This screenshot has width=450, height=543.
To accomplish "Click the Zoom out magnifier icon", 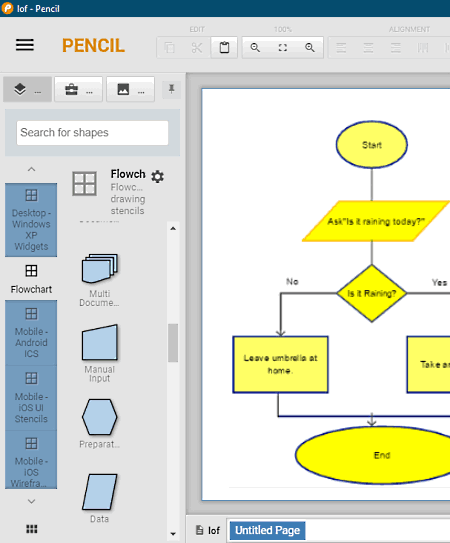I will [255, 47].
